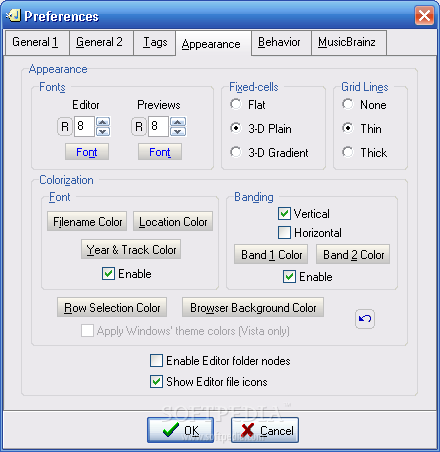Click the Previews font size field

[158, 126]
